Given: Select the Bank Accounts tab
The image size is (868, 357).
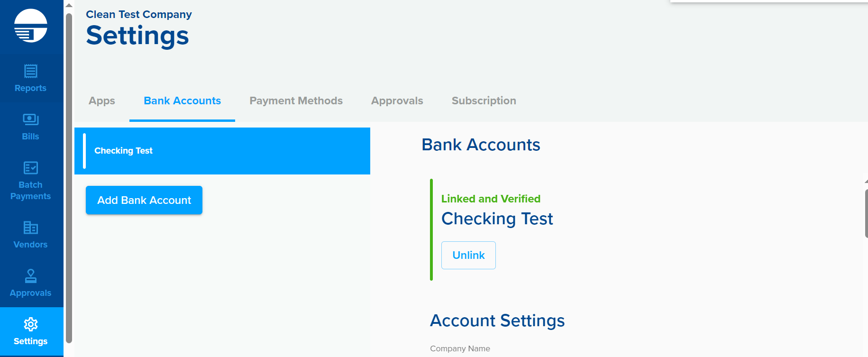Looking at the screenshot, I should point(183,101).
